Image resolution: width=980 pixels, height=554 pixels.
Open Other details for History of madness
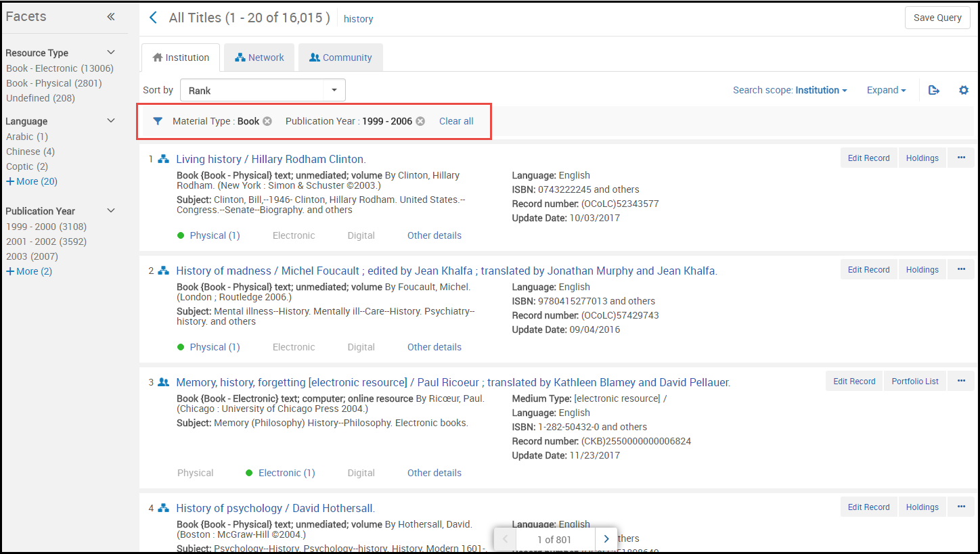pos(435,347)
